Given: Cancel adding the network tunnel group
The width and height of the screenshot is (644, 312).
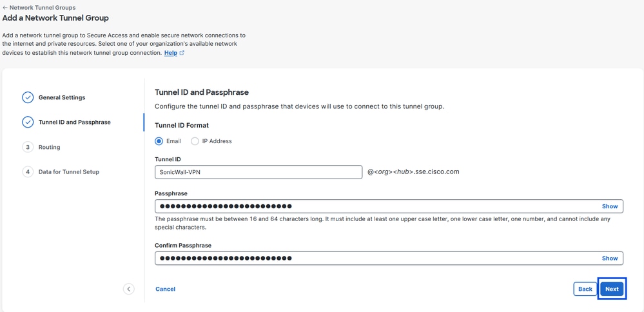Looking at the screenshot, I should [x=165, y=289].
